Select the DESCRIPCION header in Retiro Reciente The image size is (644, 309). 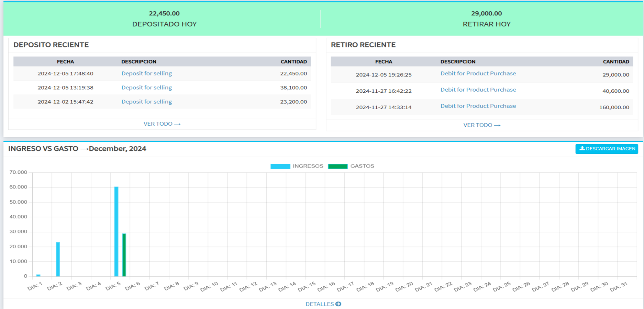[458, 62]
